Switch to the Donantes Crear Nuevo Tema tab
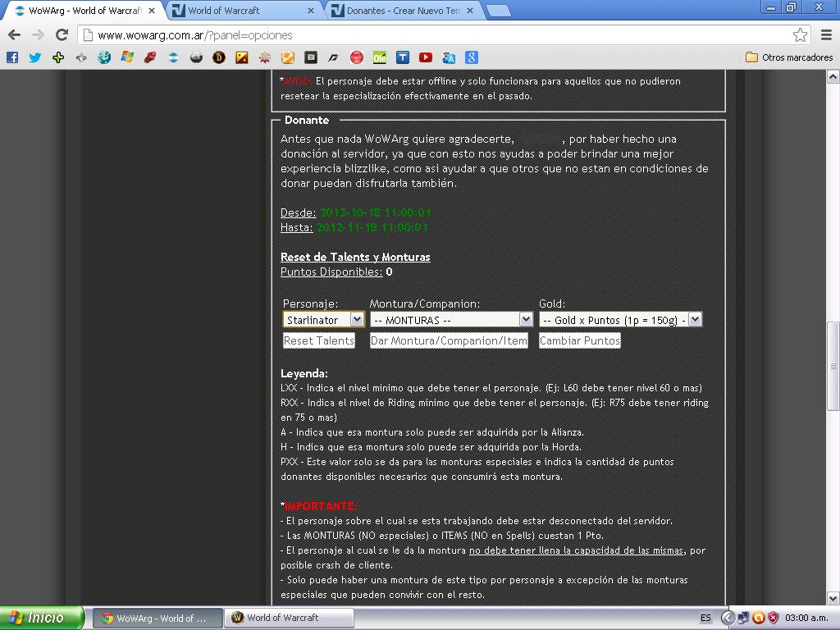The width and height of the screenshot is (840, 630). [403, 11]
